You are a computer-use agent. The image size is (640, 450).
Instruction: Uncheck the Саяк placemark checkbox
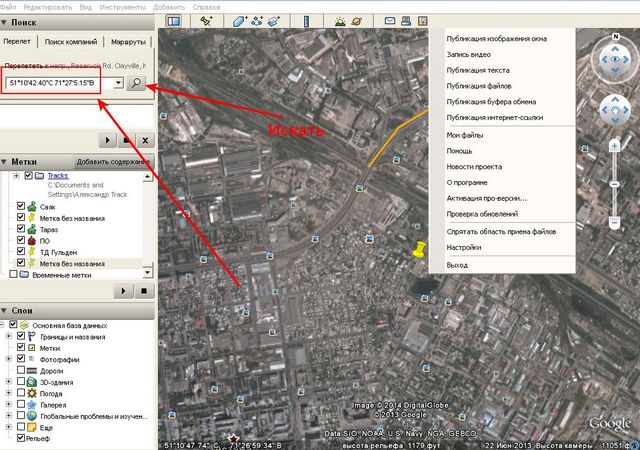[21, 206]
